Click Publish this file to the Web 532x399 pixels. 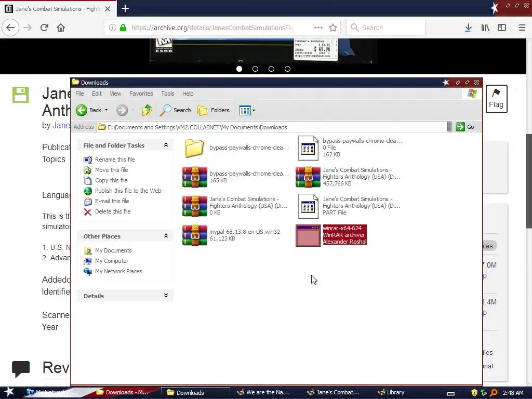point(123,191)
